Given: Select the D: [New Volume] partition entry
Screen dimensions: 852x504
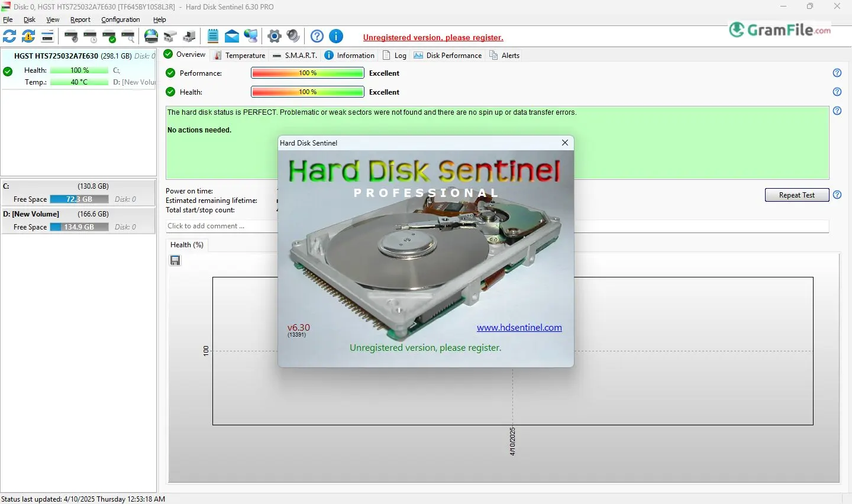Looking at the screenshot, I should pos(79,220).
